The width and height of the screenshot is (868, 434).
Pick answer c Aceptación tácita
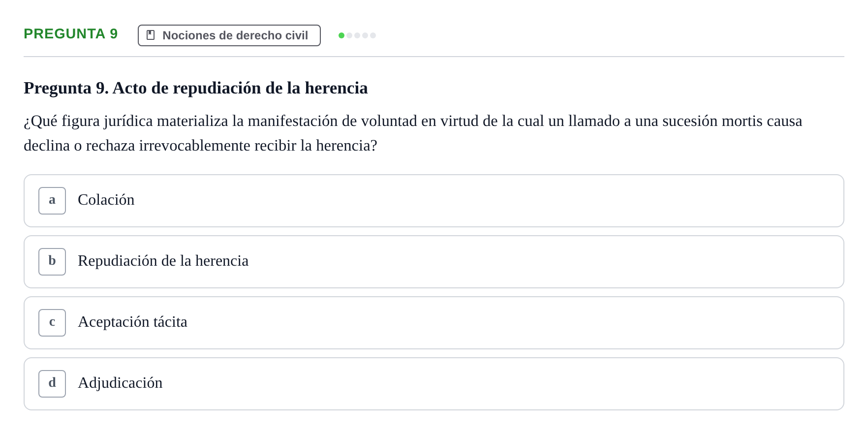[434, 323]
